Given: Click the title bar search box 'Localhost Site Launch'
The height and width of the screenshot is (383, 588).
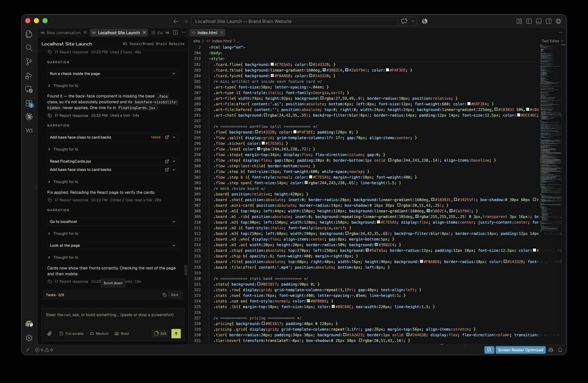Looking at the screenshot, I should (294, 21).
